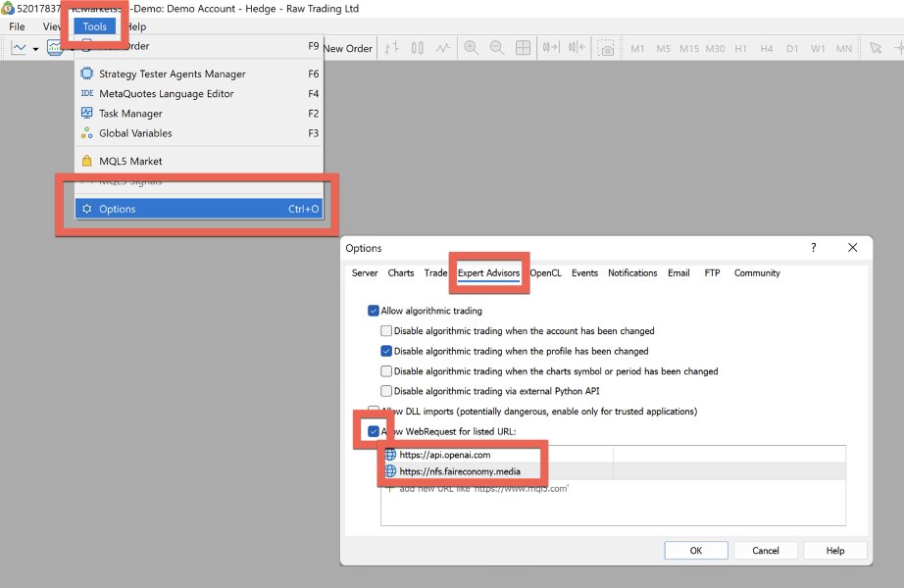The width and height of the screenshot is (904, 588).
Task: Switch chart to bar chart icon
Action: click(391, 48)
